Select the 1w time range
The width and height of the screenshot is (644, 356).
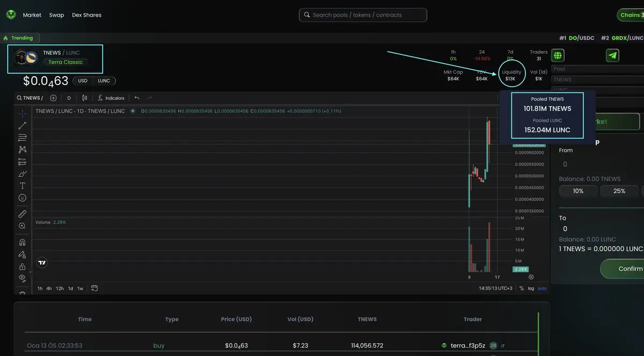click(80, 288)
